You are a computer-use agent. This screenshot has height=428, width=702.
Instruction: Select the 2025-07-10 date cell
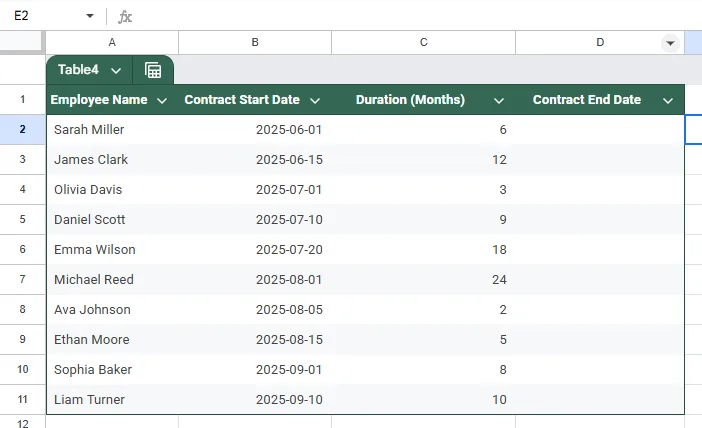[x=255, y=219]
